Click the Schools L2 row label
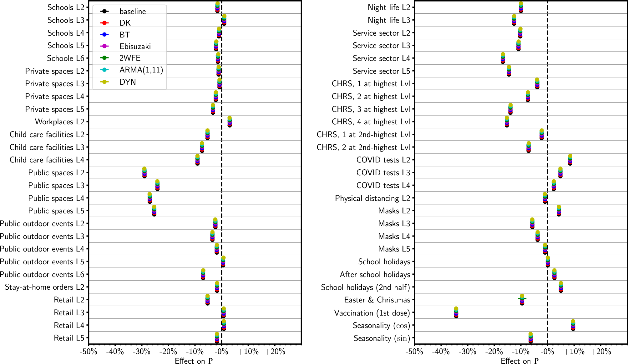Screen dimensions: 628x364 tap(66, 7)
